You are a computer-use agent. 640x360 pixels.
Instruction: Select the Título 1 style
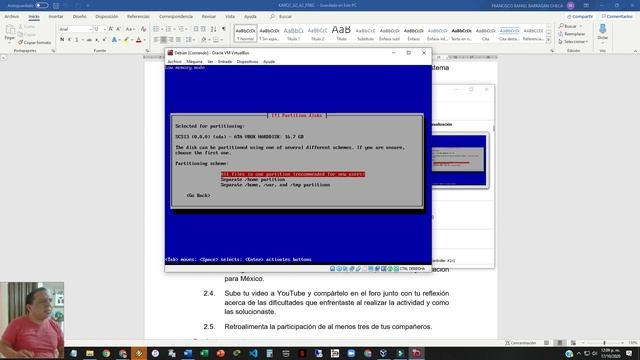(293, 33)
